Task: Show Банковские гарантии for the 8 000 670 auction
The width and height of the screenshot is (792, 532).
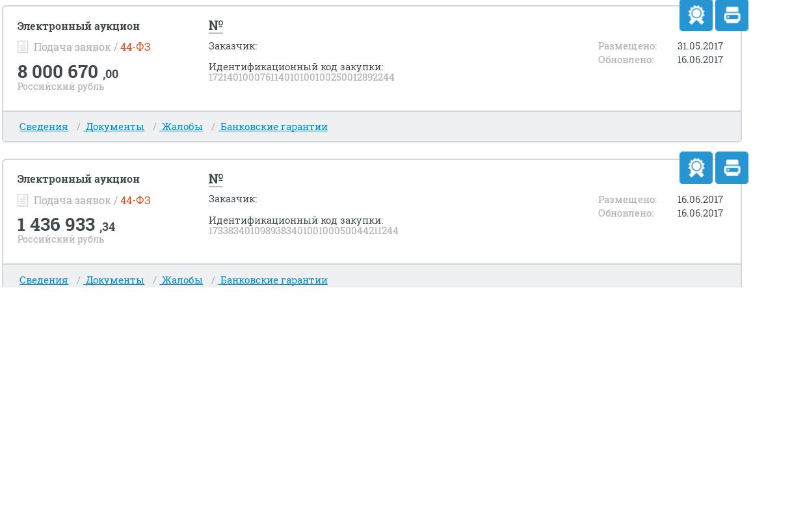Action: click(x=274, y=127)
